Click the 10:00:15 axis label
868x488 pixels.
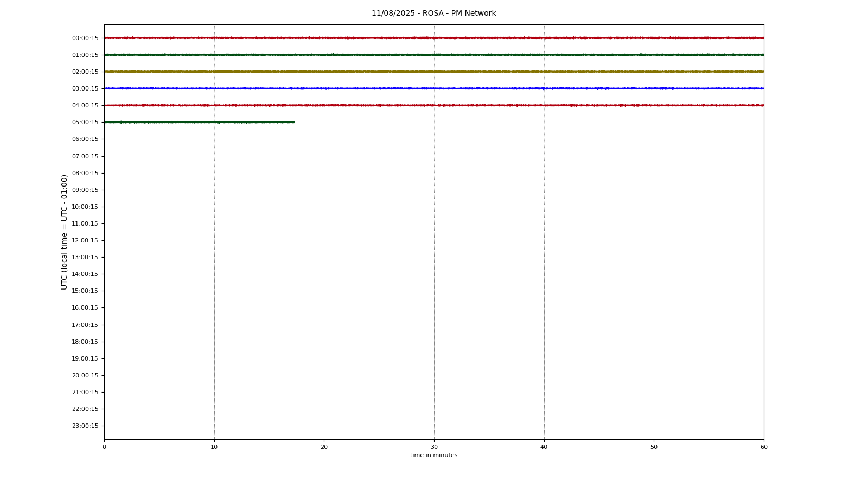pyautogui.click(x=85, y=207)
